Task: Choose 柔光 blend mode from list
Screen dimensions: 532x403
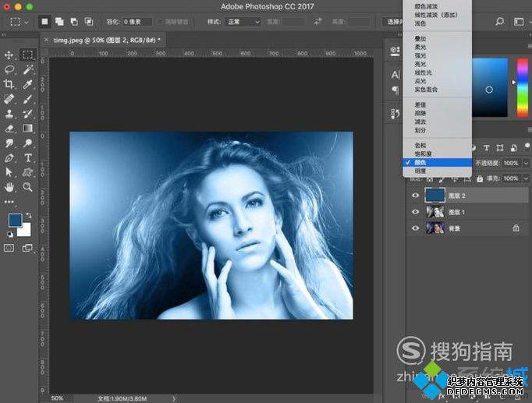Action: [x=420, y=47]
